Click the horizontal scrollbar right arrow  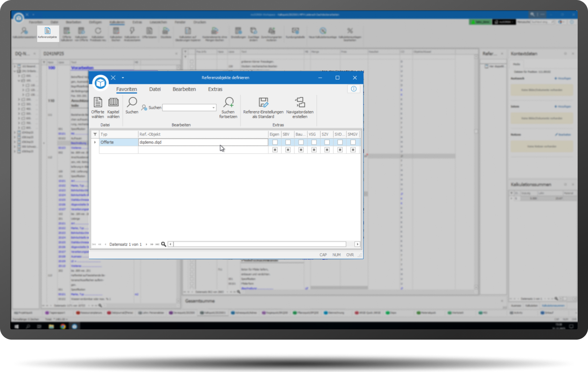357,244
